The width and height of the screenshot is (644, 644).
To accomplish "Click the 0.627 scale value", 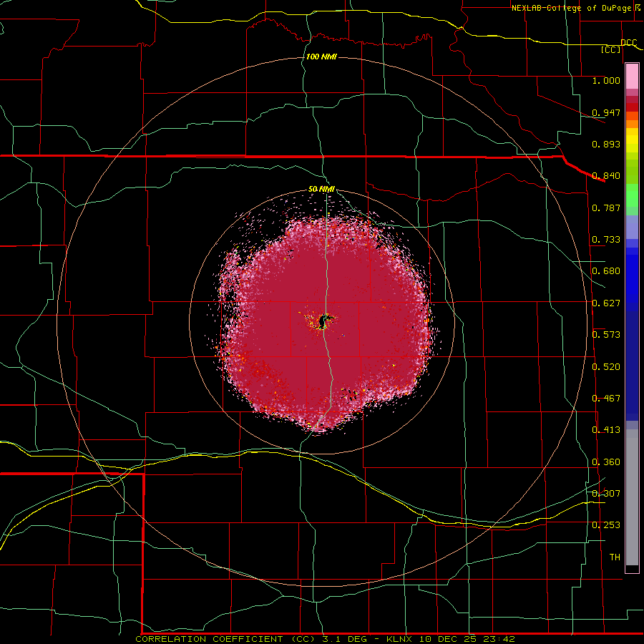I will 606,303.
